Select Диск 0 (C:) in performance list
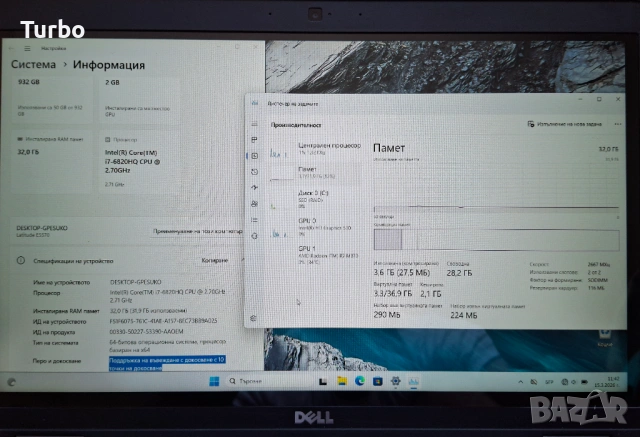 pyautogui.click(x=316, y=199)
